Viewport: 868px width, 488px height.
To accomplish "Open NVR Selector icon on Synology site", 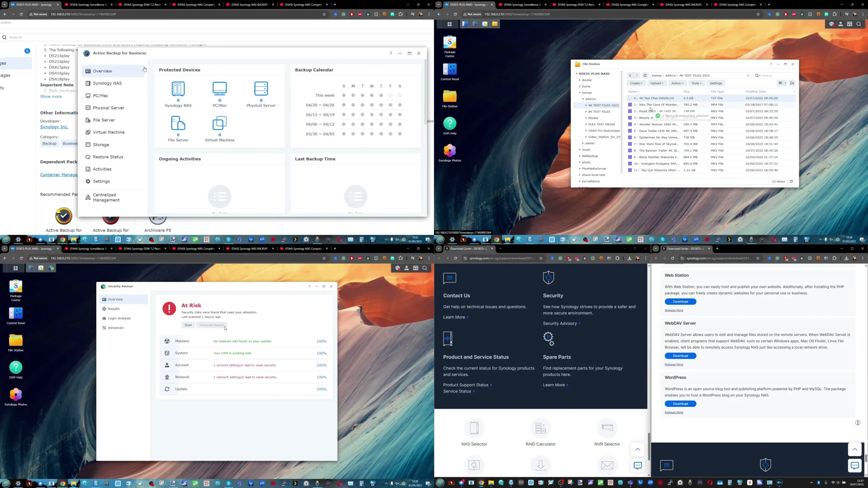I will pyautogui.click(x=607, y=428).
